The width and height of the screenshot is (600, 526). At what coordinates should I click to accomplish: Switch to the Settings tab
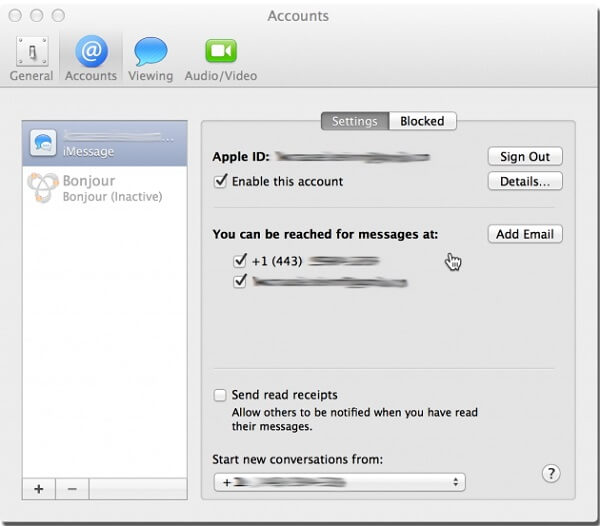(354, 121)
